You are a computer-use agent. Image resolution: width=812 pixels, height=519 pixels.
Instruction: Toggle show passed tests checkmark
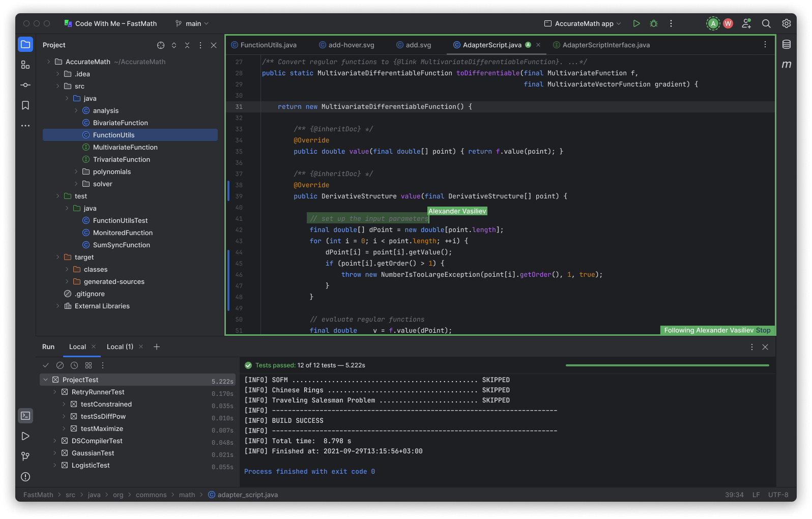[46, 365]
